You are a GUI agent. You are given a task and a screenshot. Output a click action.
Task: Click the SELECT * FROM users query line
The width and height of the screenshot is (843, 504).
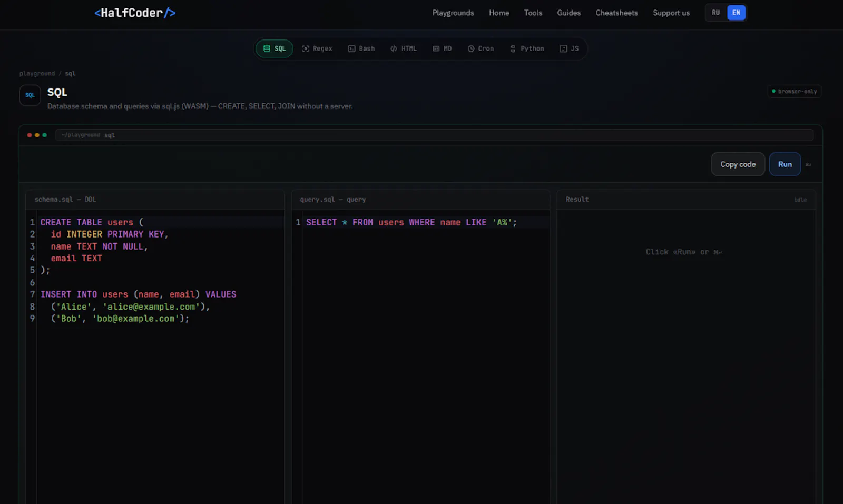click(411, 222)
